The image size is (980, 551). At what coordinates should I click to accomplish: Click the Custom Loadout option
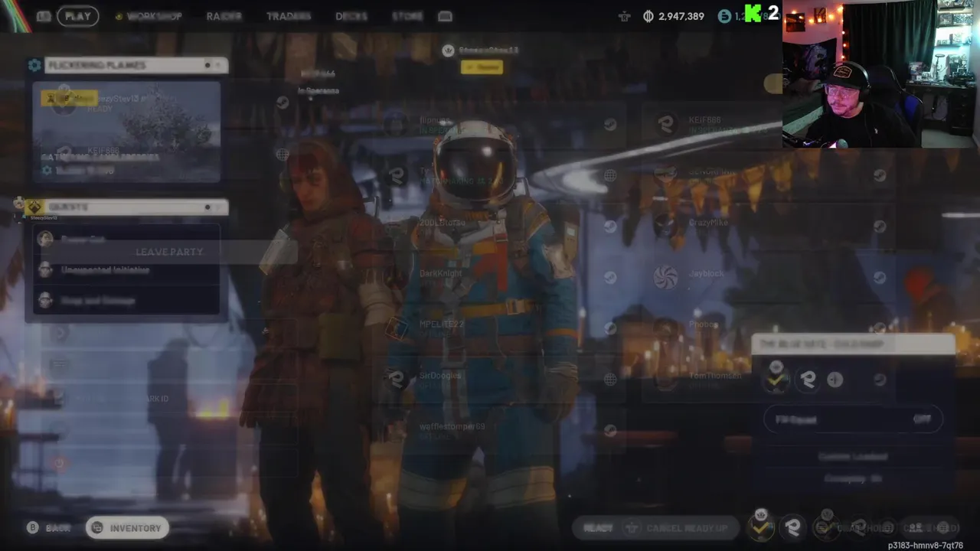(x=853, y=457)
